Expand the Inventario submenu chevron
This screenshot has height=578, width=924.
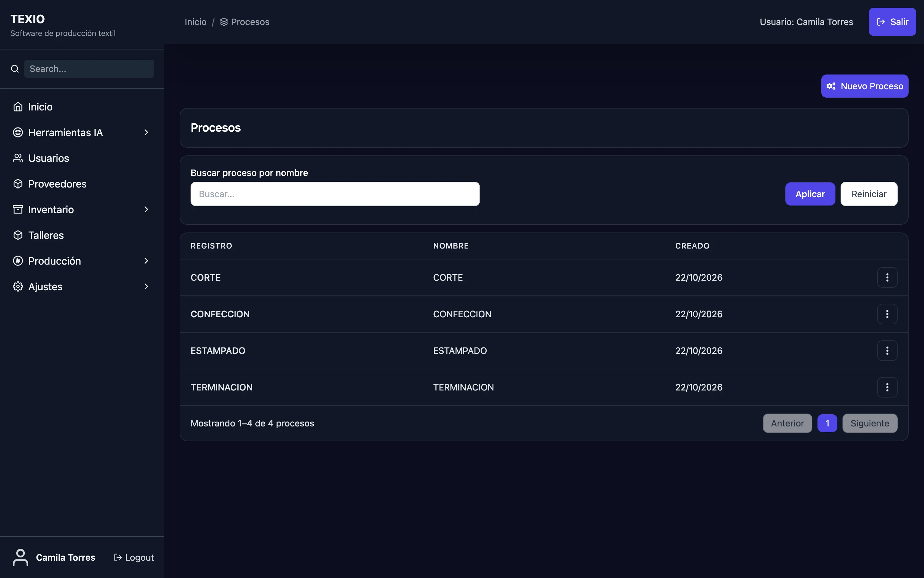point(146,209)
